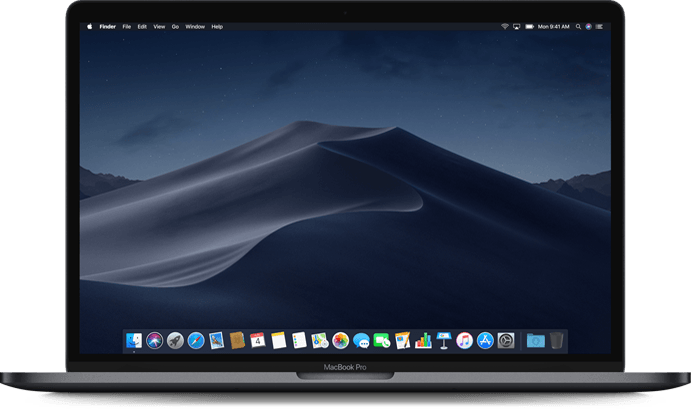The height and width of the screenshot is (409, 691).
Task: Open FaceTime green camera icon
Action: pyautogui.click(x=382, y=341)
